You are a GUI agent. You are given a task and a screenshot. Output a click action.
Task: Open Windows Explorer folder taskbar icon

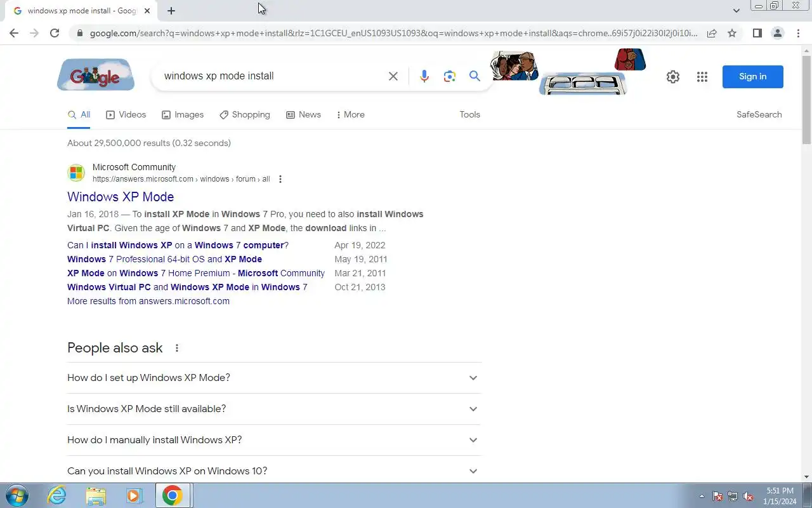96,495
